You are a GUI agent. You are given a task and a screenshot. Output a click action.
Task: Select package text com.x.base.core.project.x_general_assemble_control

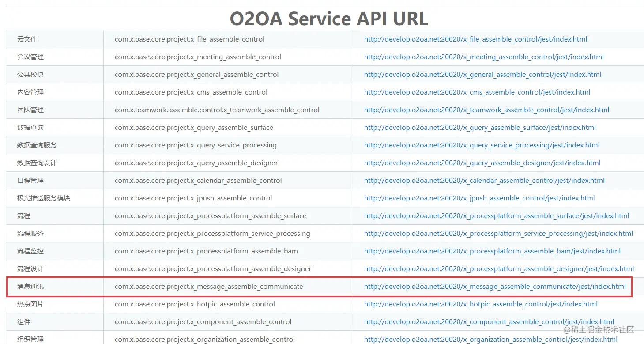196,75
